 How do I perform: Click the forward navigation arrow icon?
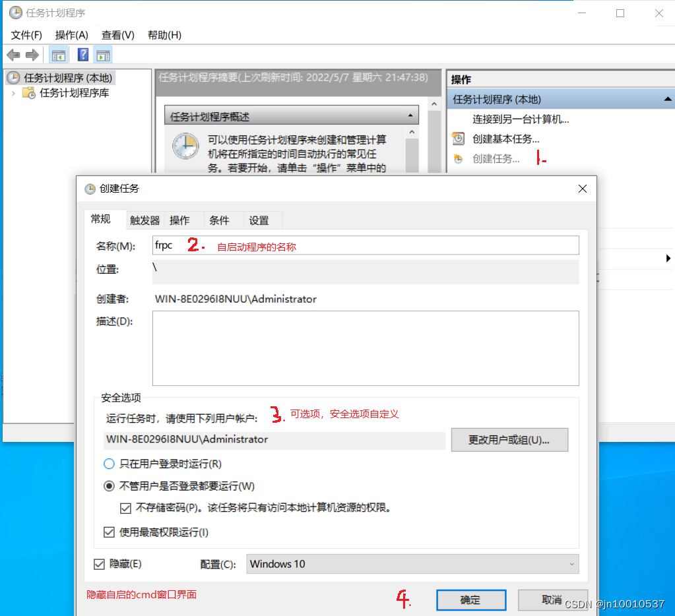[x=30, y=55]
